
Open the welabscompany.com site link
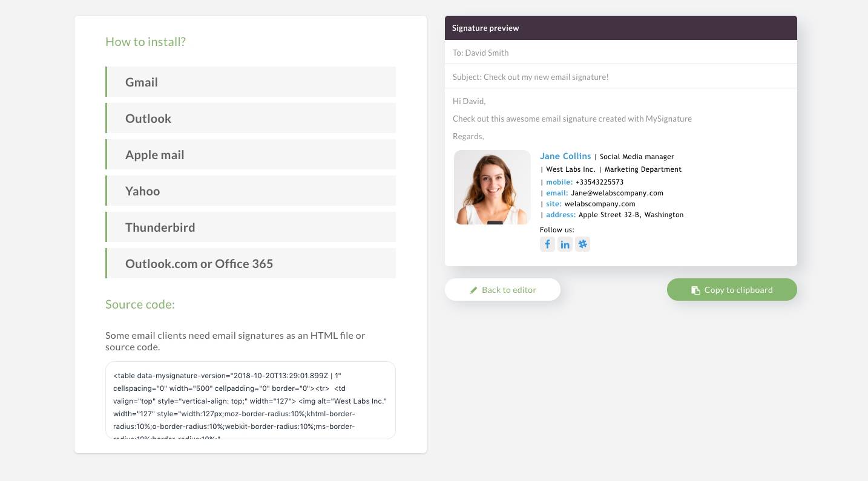pyautogui.click(x=599, y=204)
